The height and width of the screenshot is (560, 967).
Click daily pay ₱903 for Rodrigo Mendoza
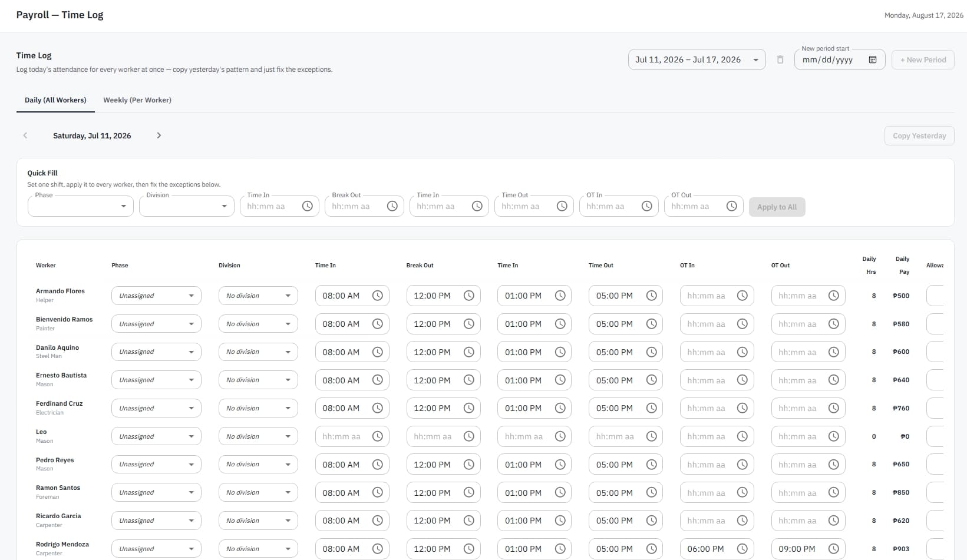click(901, 549)
